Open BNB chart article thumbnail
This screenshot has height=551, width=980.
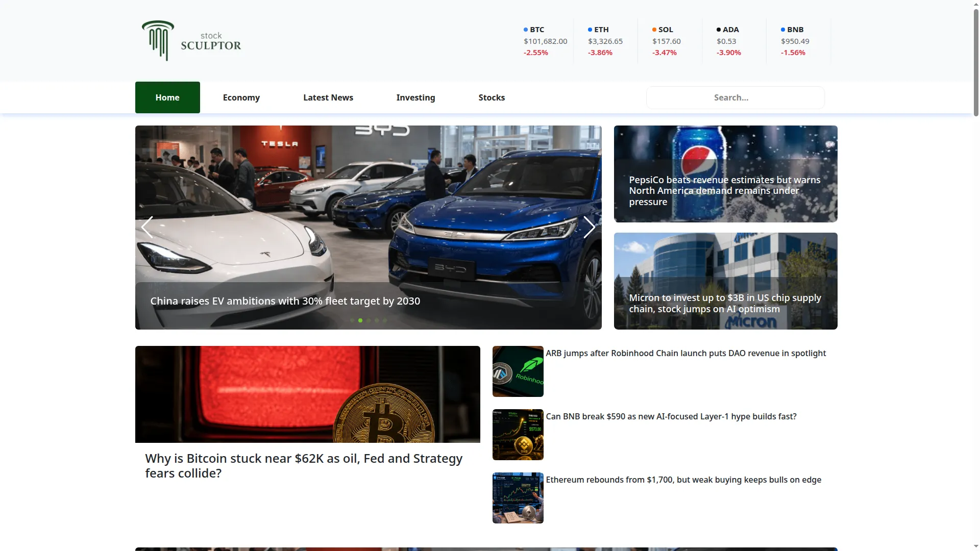pyautogui.click(x=518, y=435)
